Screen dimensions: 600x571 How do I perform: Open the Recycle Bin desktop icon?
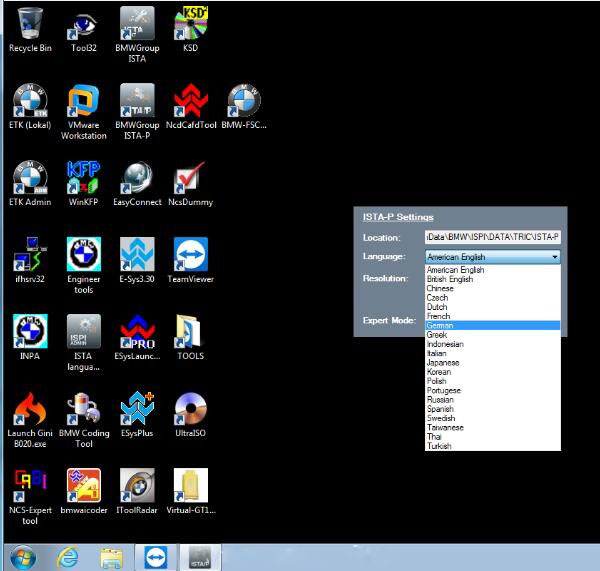coord(30,31)
